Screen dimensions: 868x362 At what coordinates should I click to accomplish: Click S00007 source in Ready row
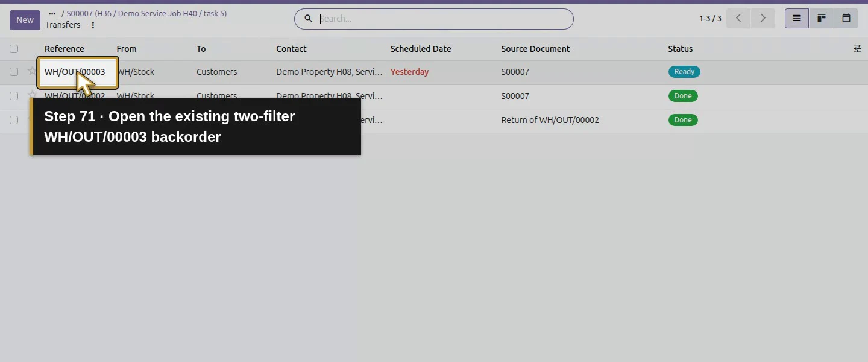tap(515, 72)
